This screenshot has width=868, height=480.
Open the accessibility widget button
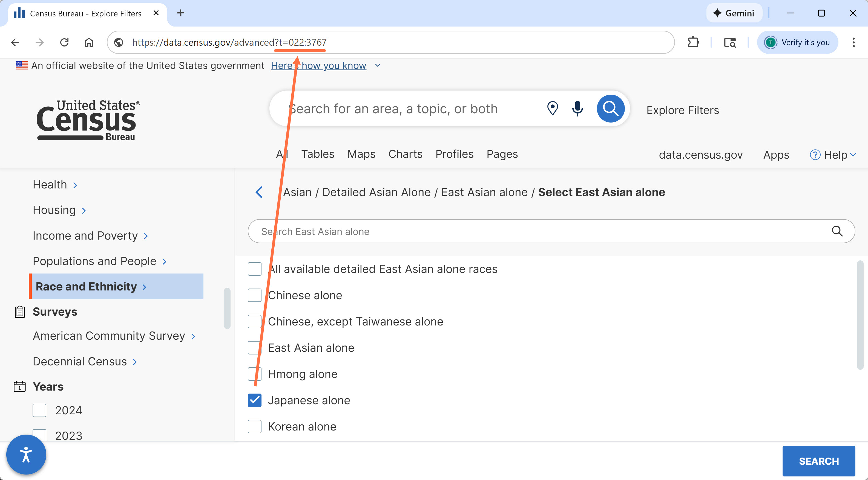[x=26, y=454]
